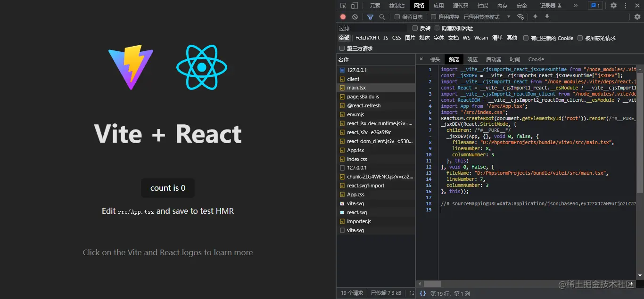Image resolution: width=644 pixels, height=299 pixels.
Task: Select the 响应 tab
Action: tap(472, 59)
